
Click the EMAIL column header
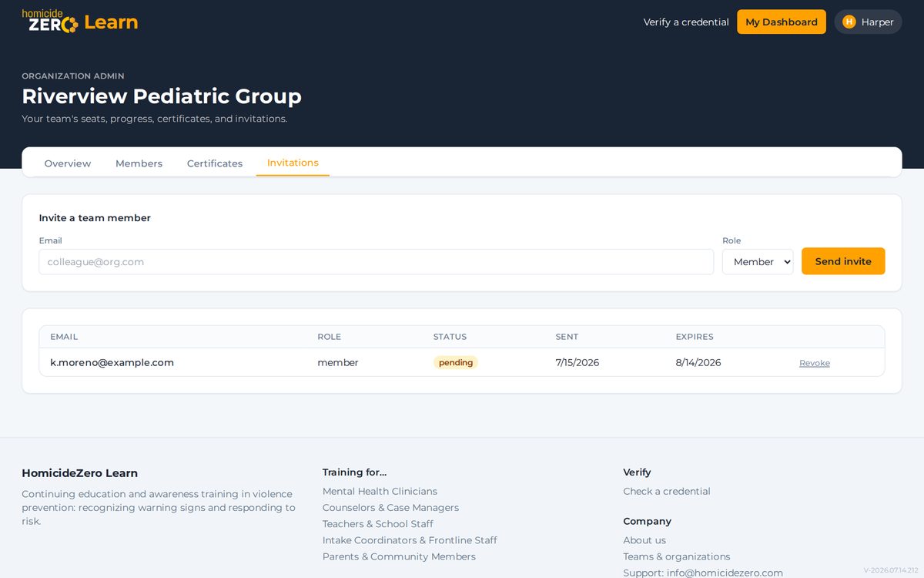coord(64,337)
